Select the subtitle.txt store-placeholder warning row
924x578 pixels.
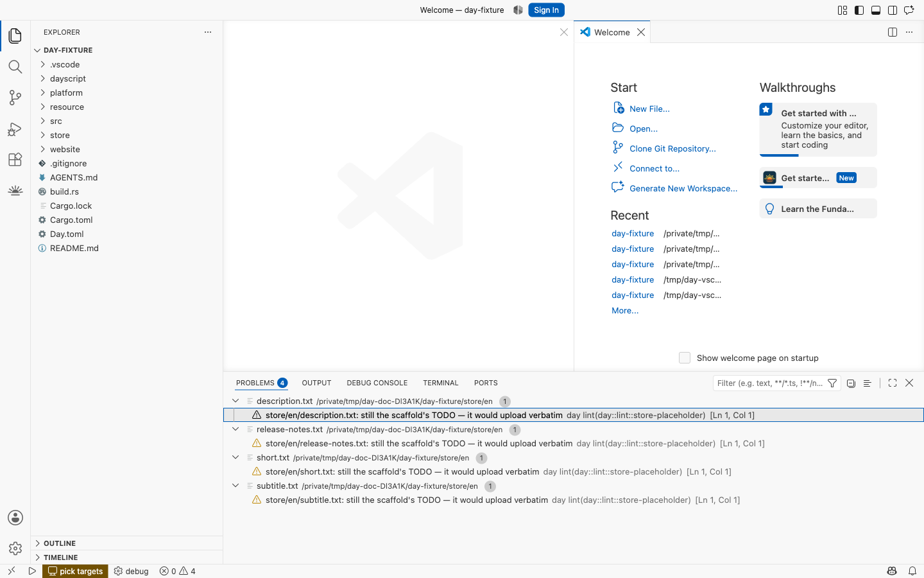[574, 500]
